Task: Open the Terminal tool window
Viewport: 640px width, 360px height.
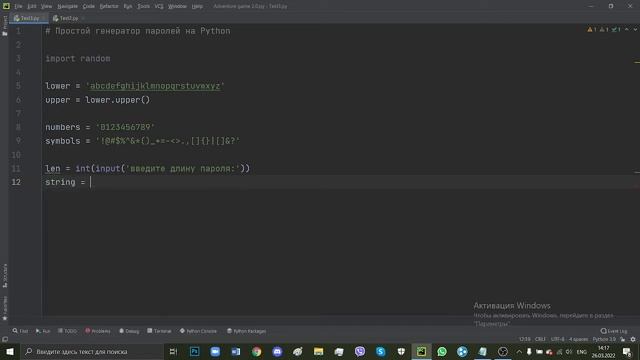Action: (159, 331)
